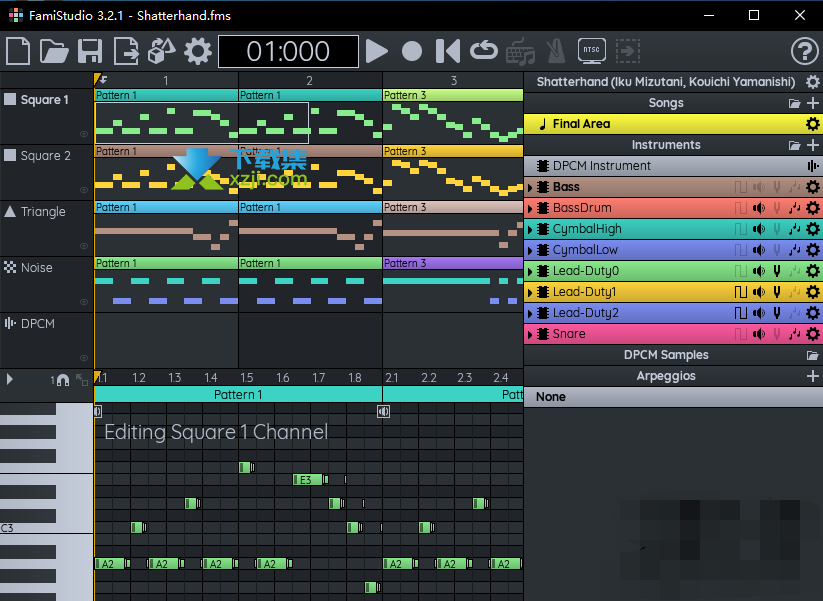Open the Transform/cleanup cubes tool
The height and width of the screenshot is (601, 823).
tap(162, 51)
